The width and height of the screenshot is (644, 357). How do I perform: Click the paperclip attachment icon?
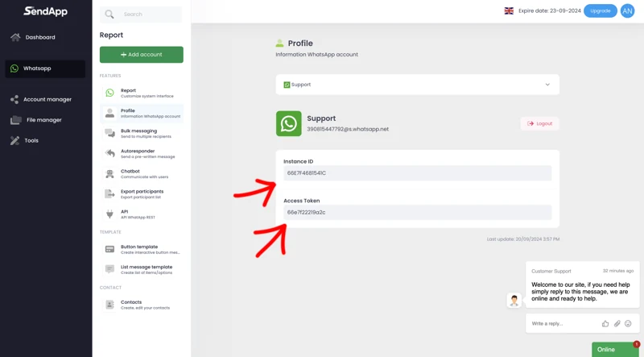(617, 324)
